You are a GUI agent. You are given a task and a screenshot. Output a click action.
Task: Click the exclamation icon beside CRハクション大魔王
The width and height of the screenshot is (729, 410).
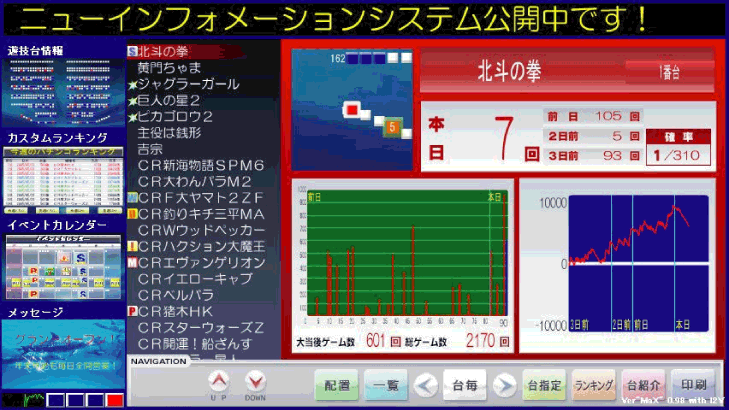[133, 246]
